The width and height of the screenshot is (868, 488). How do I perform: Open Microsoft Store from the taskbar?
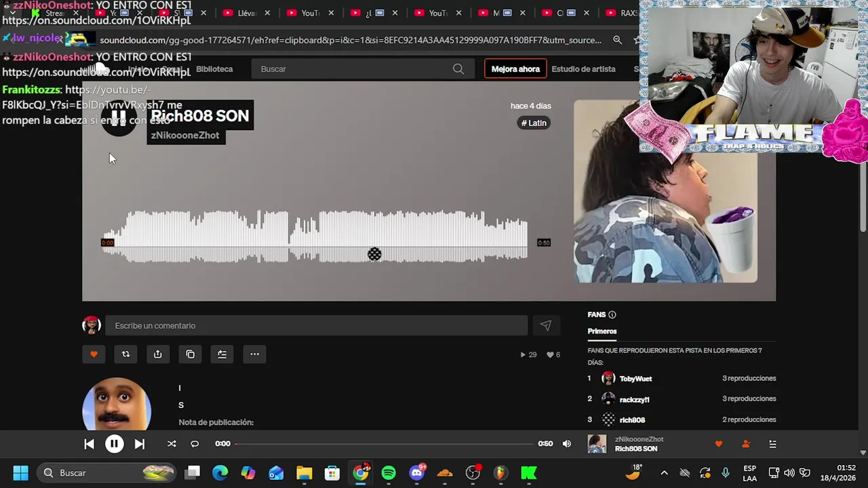coord(332,472)
